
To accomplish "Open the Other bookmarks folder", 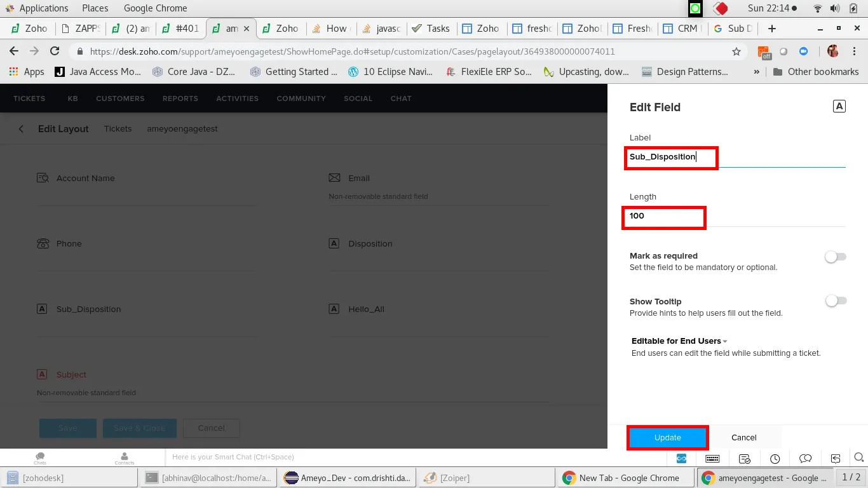I will 816,72.
